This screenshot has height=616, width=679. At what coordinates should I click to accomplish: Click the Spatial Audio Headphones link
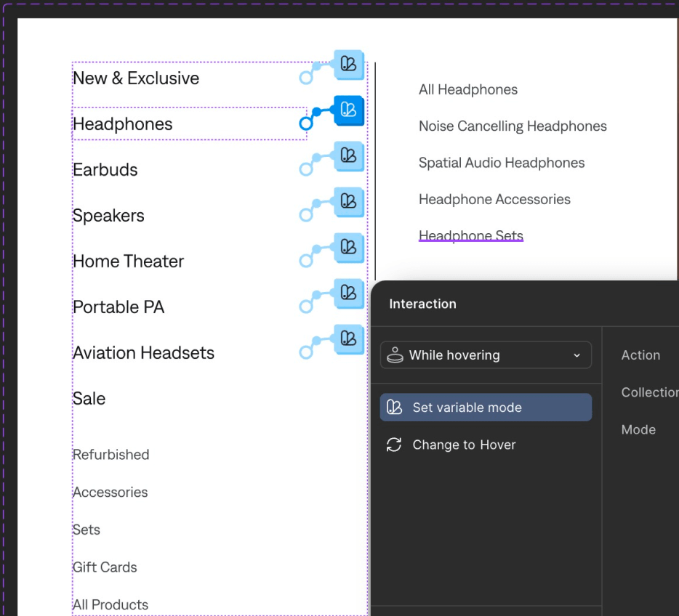coord(502,163)
